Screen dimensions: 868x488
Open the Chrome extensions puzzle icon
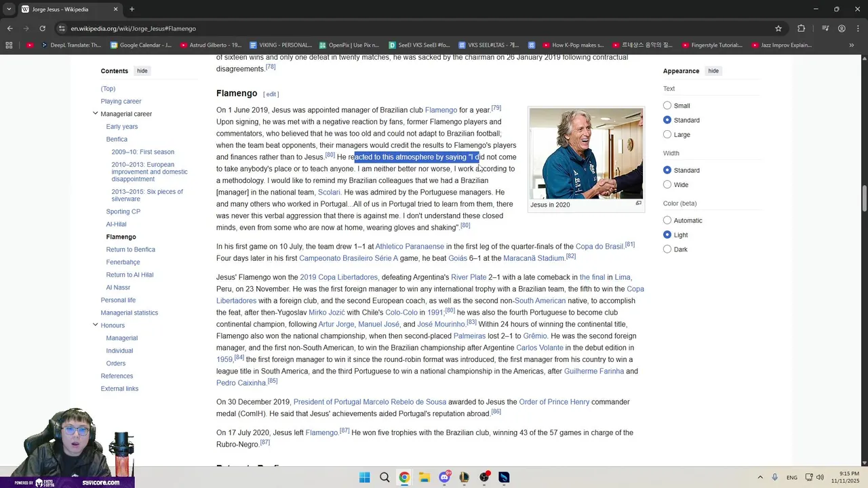click(802, 28)
